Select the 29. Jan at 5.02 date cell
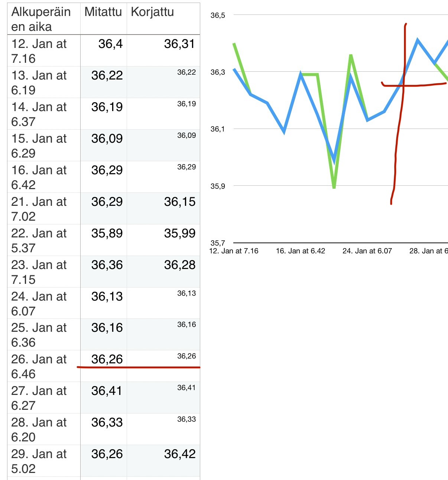This screenshot has height=480, width=448. 44,461
